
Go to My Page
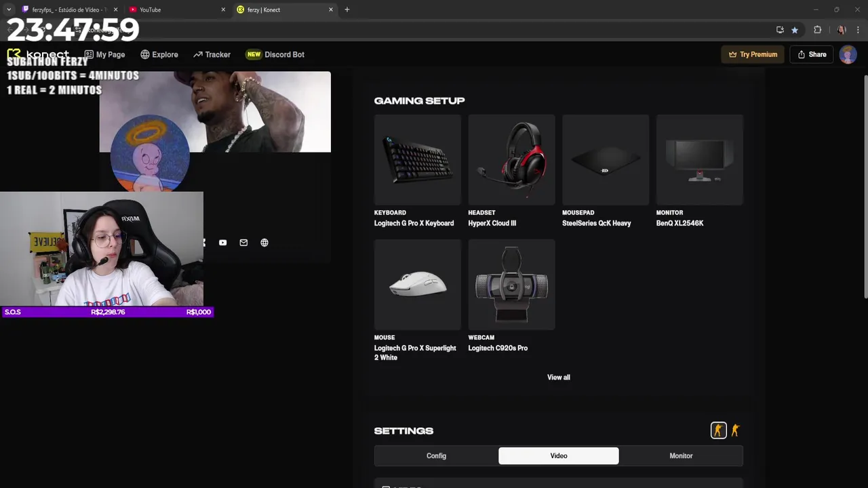coord(104,54)
